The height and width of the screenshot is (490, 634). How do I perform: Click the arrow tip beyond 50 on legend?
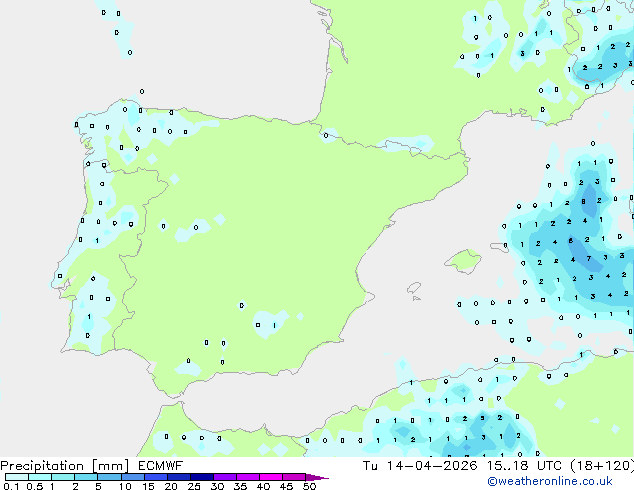point(317,477)
